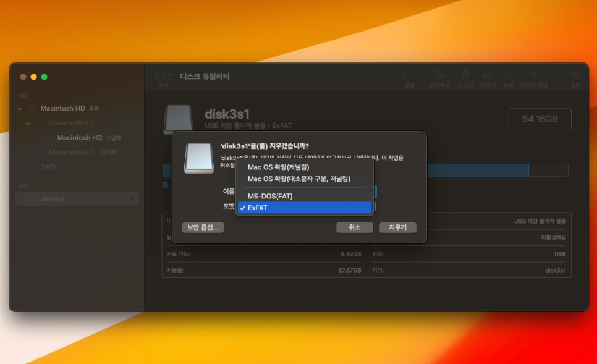Click the 보안 옵션... button

203,227
